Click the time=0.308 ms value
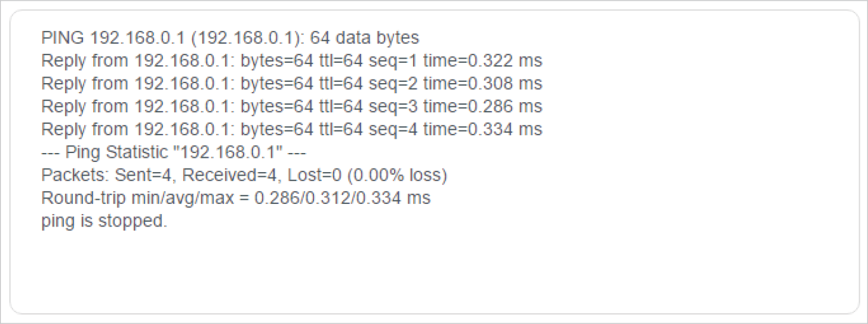Image resolution: width=868 pixels, height=324 pixels. [482, 84]
